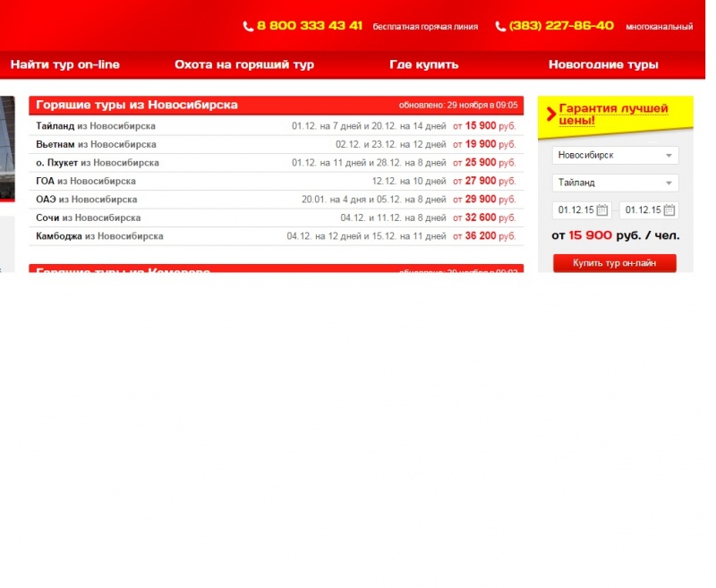The width and height of the screenshot is (716, 588).
Task: Go to Где купить menu item
Action: click(423, 64)
